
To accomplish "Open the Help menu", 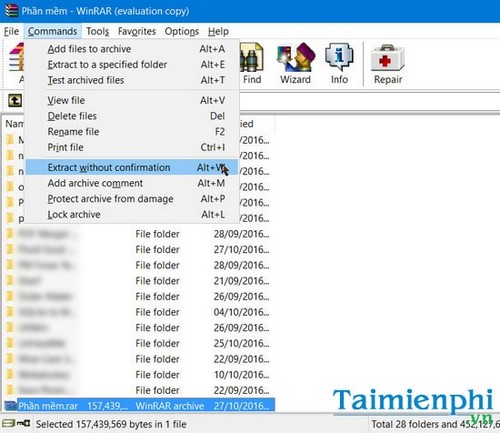I will (x=218, y=31).
